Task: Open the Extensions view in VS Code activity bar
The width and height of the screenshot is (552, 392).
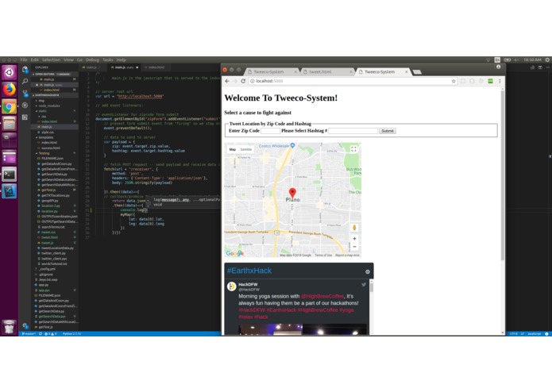Action: click(25, 117)
